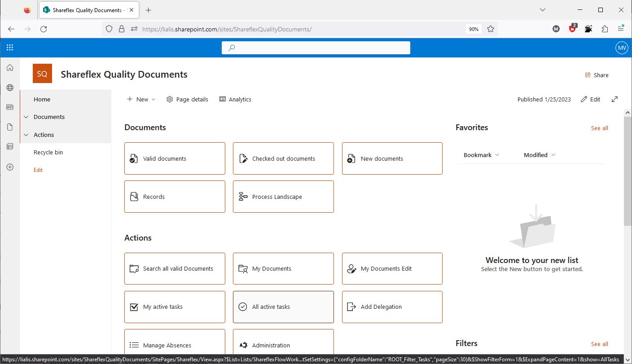This screenshot has height=364, width=632.
Task: Click the Firefox address bar URL
Action: (x=227, y=29)
